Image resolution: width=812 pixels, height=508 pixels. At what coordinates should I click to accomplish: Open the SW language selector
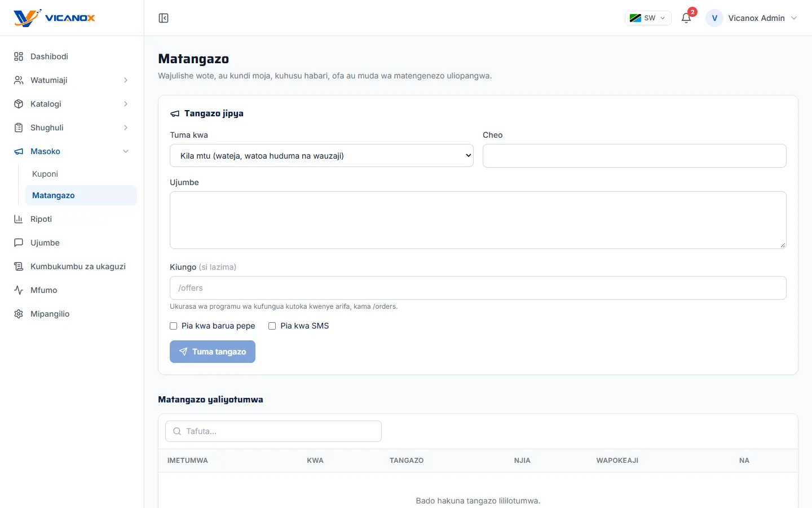(x=648, y=18)
